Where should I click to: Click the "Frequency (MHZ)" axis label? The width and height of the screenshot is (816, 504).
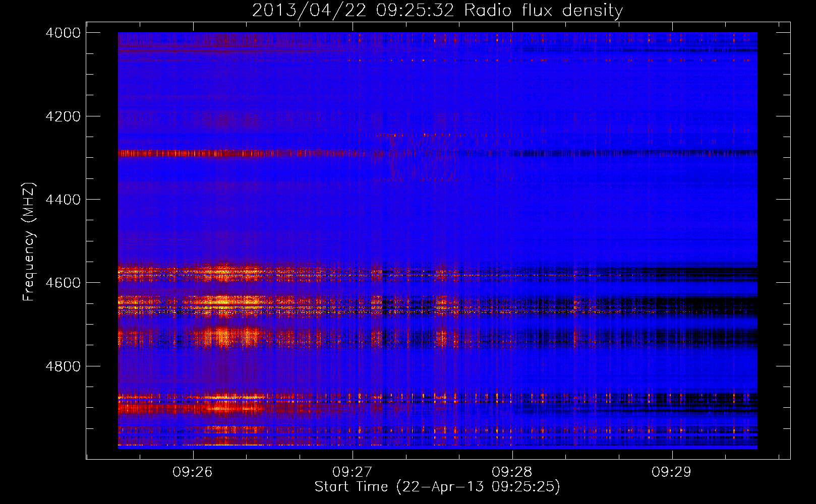29,242
